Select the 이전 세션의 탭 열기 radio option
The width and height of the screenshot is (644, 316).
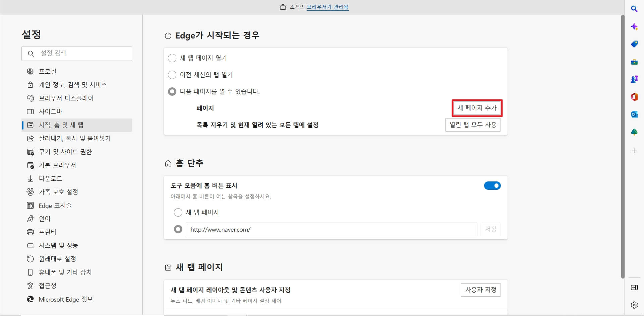(172, 75)
